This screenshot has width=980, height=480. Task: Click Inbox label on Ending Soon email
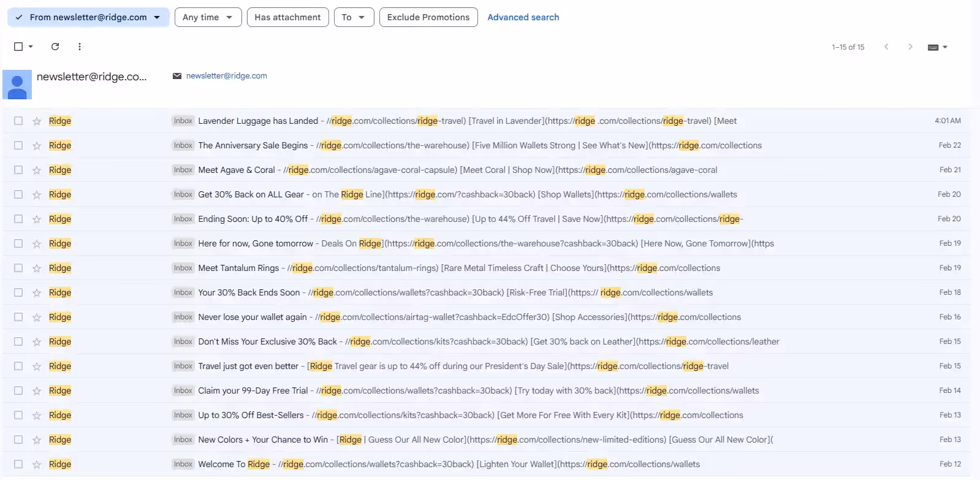[x=183, y=219]
